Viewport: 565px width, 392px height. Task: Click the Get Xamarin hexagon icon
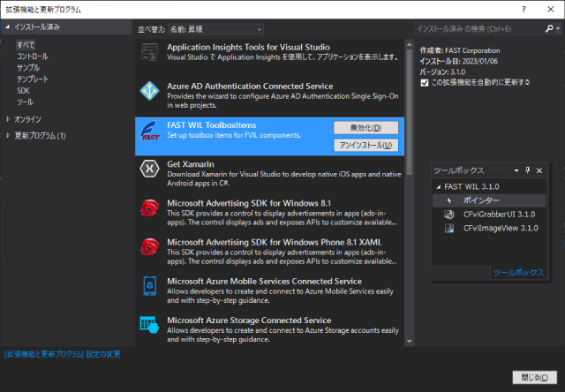click(x=149, y=169)
